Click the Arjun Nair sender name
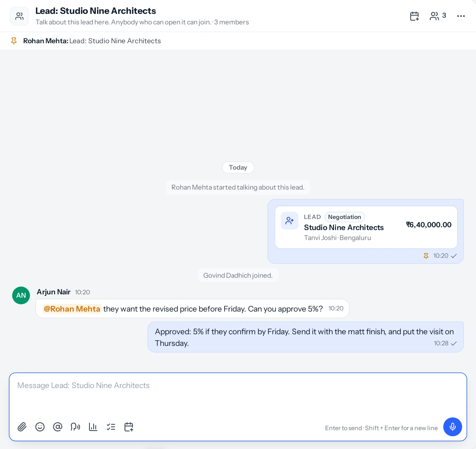Viewport: 476px width, 449px height. click(54, 292)
